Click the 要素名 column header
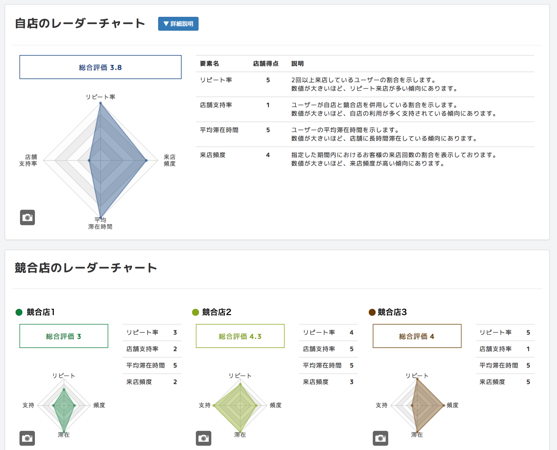557x450 pixels. 209,64
